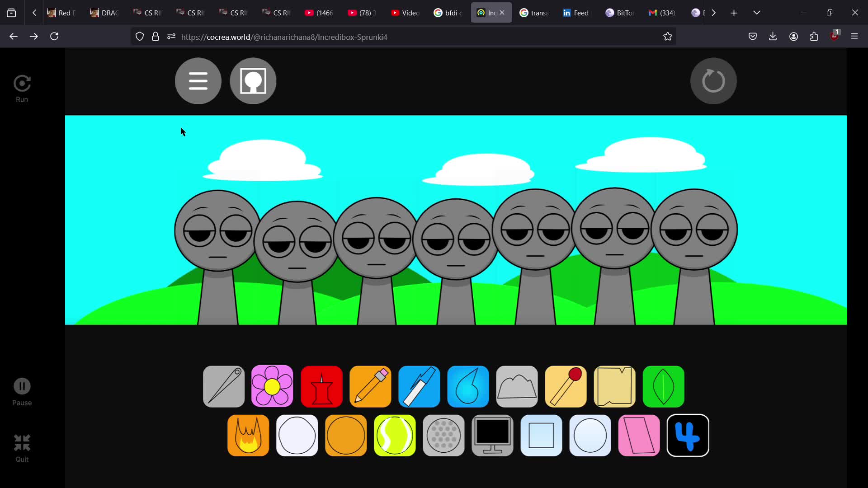Open the game's hamburger menu
Viewport: 868px width, 488px height.
[198, 81]
